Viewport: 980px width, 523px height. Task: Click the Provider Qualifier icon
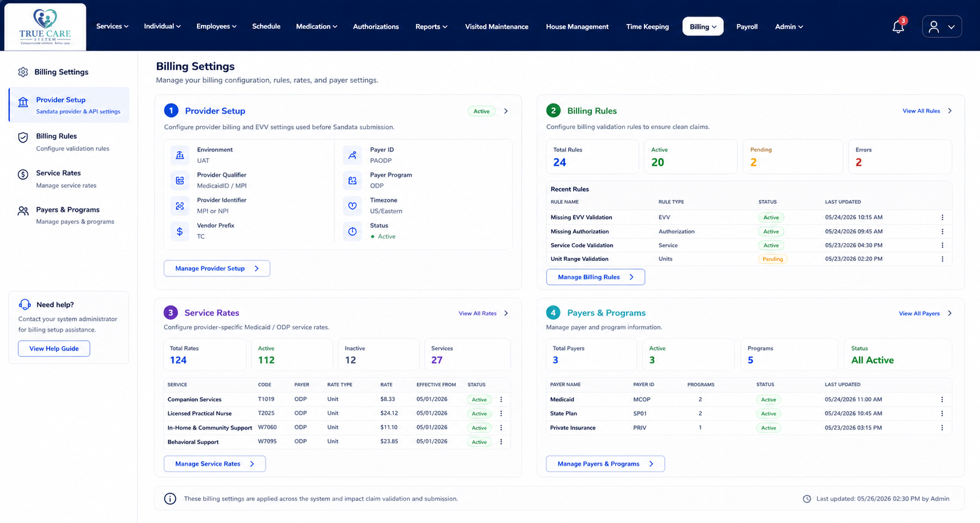180,180
